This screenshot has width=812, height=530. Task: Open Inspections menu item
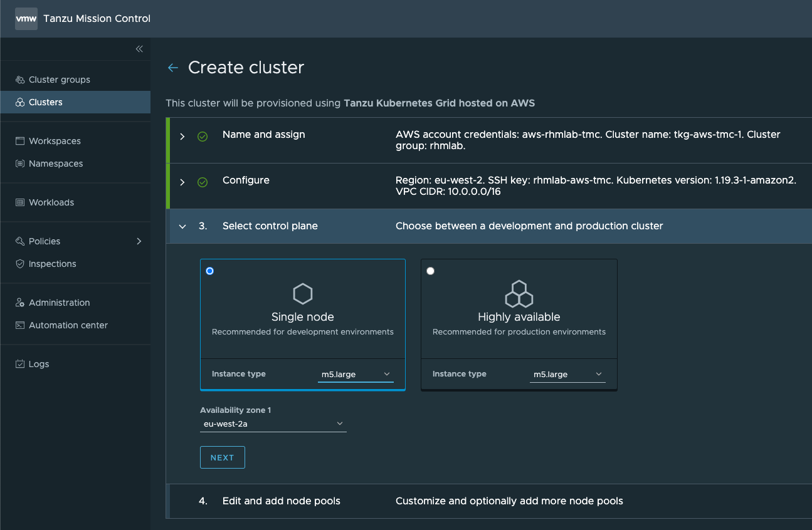coord(75,264)
